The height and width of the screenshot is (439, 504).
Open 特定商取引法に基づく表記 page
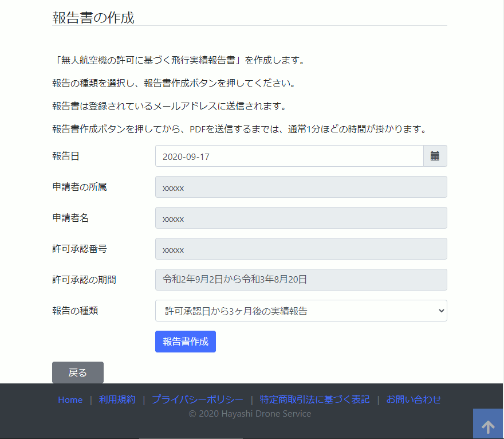tap(315, 399)
